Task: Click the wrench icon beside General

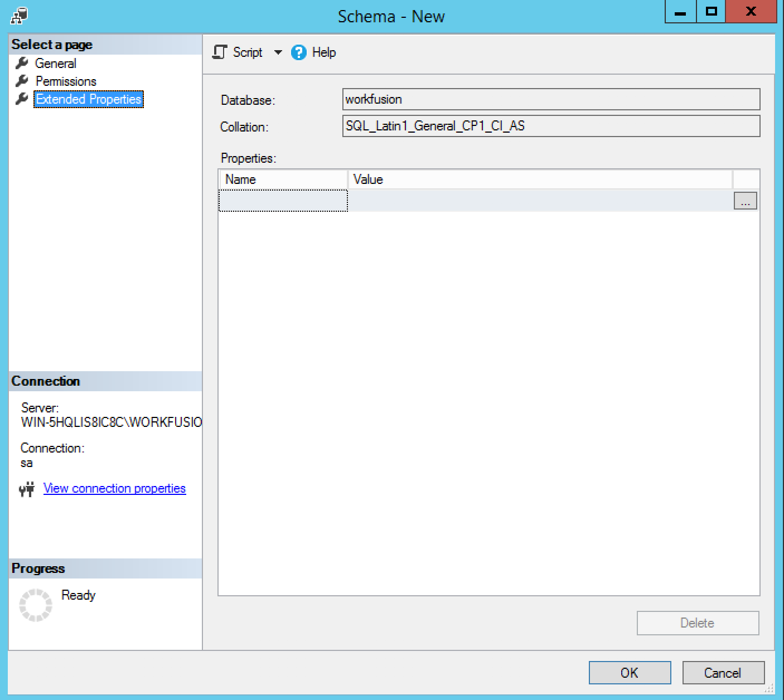Action: (22, 63)
